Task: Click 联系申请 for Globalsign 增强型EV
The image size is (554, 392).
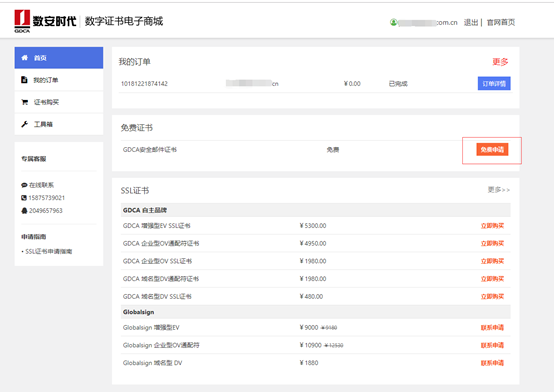Action: [492, 327]
